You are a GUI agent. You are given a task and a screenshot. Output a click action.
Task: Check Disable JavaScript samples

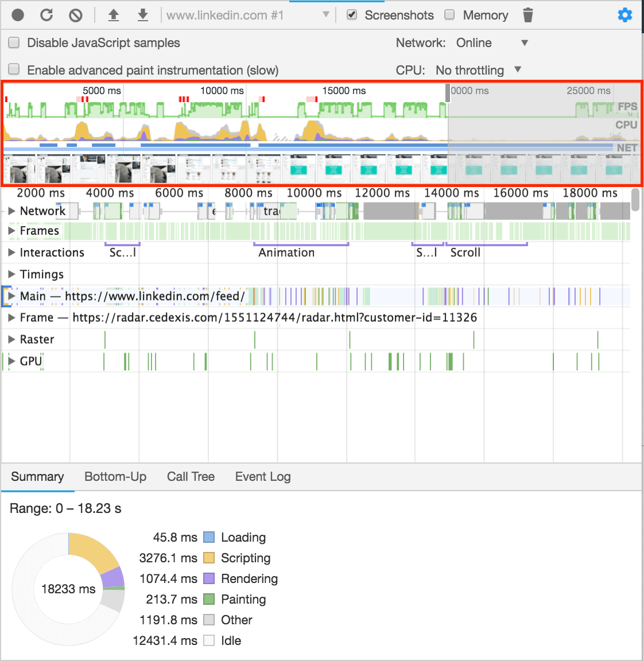14,42
